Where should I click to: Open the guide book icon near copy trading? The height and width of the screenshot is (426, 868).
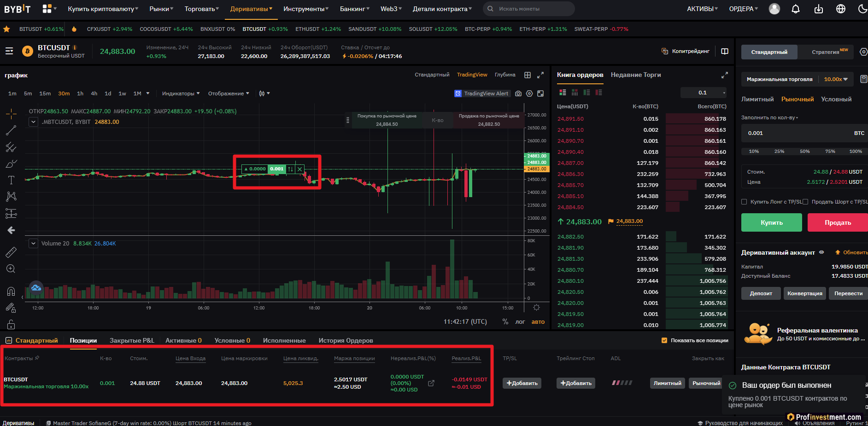(725, 51)
